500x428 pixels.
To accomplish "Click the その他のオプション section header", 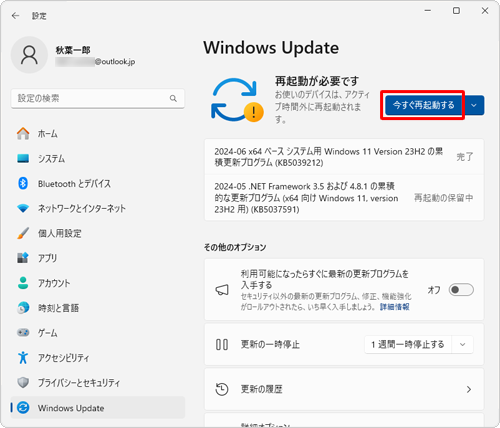I will click(x=235, y=247).
